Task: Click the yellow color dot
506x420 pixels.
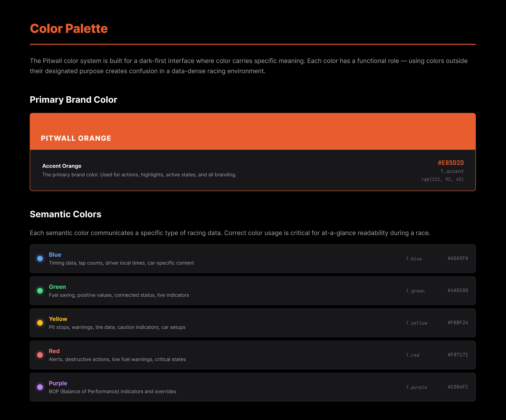Action: click(40, 323)
